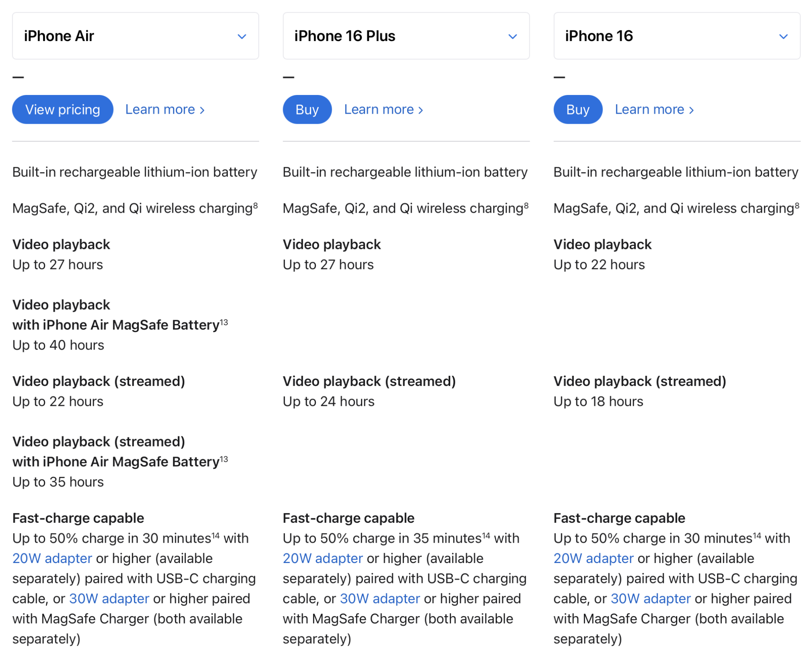812x660 pixels.
Task: Click footnote 14 in iPhone 16 fast-charge text
Action: point(757,536)
